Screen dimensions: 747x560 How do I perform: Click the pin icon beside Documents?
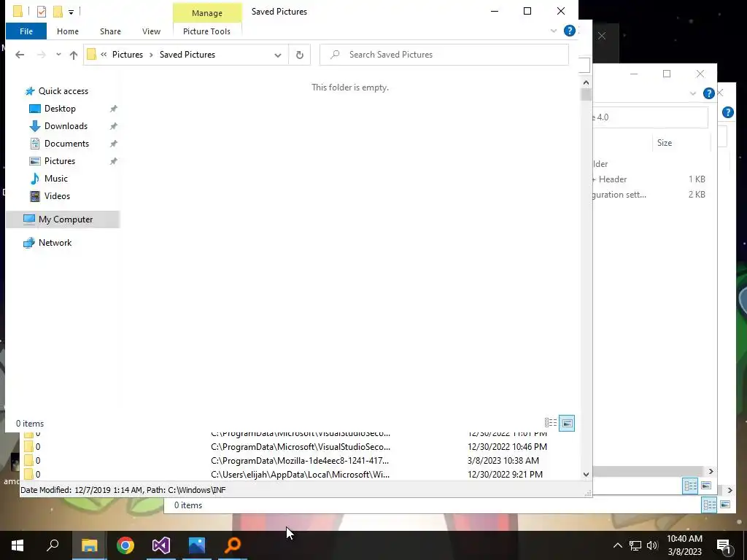click(x=113, y=144)
